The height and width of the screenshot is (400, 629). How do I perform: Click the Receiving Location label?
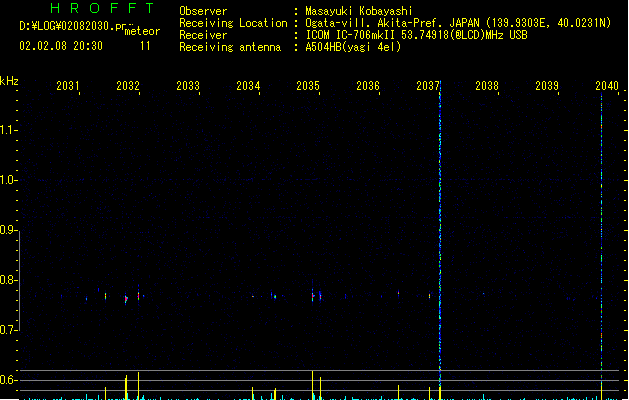click(233, 23)
